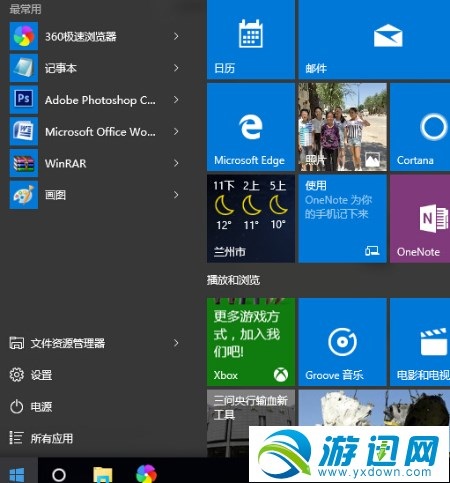Screen dimensions: 450x483
Task: Open the Cortana tile
Action: (420, 127)
